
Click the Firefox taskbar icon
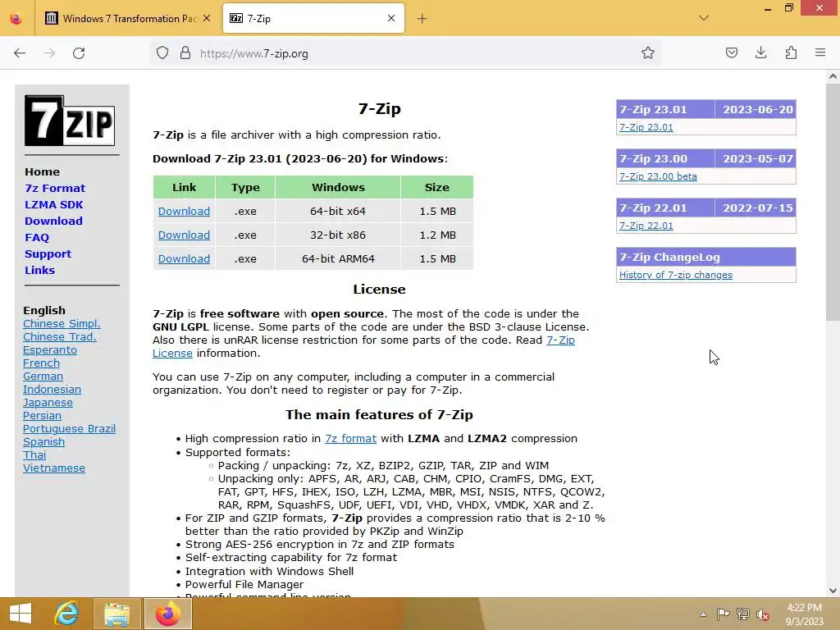167,614
